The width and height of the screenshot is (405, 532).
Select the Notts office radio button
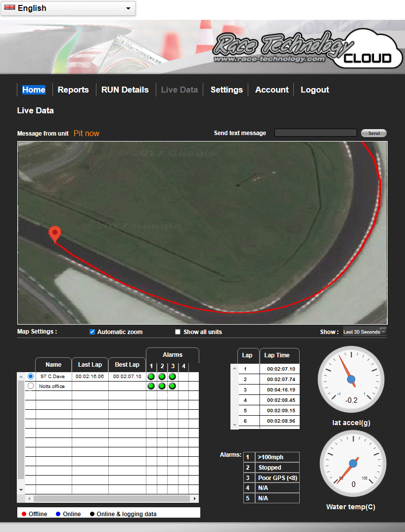click(30, 386)
